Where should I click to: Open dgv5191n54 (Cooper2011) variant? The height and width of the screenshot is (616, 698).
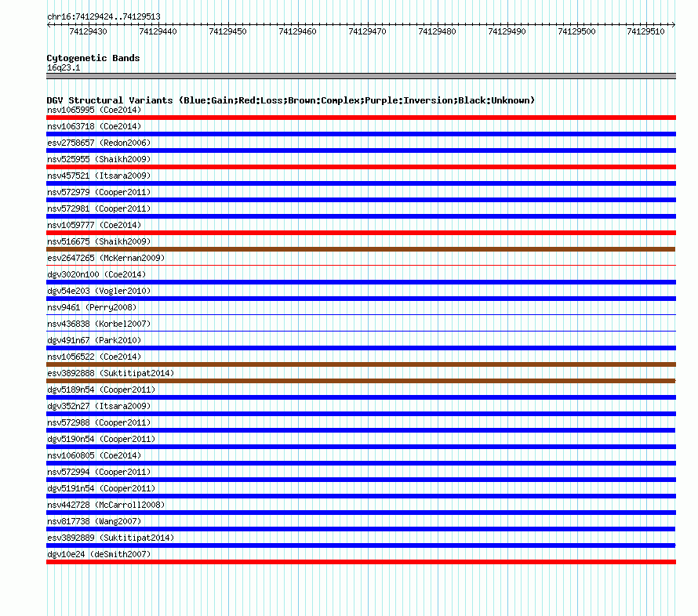tap(101, 488)
